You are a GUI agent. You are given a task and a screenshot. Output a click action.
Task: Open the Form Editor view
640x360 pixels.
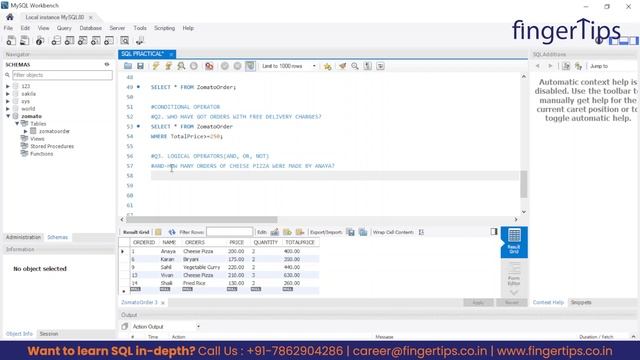[514, 274]
